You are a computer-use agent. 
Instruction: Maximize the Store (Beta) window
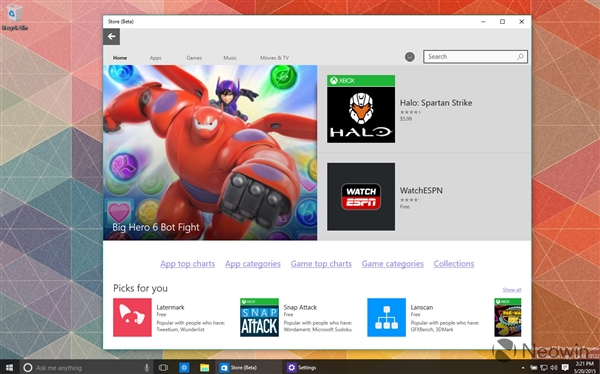coord(502,22)
